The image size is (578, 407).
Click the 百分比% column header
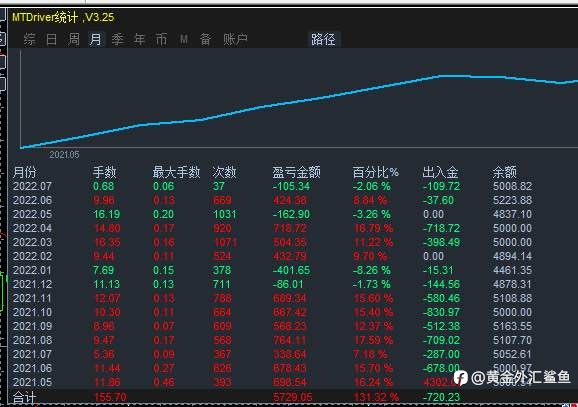375,172
